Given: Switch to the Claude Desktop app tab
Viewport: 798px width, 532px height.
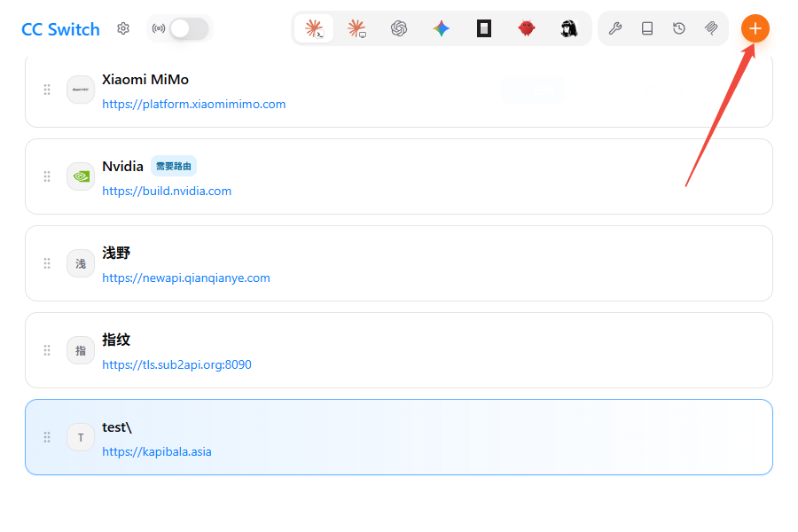Looking at the screenshot, I should tap(356, 28).
